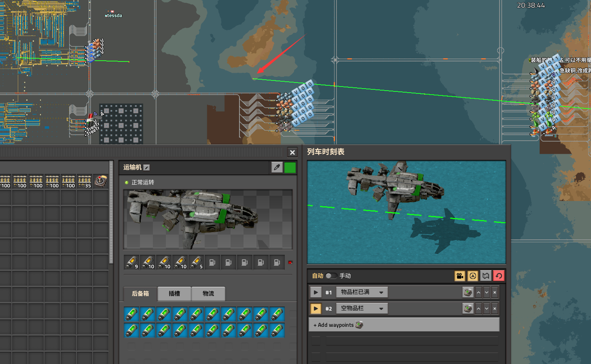
Task: Pick up the spidertron remote in inventory
Action: click(x=101, y=182)
